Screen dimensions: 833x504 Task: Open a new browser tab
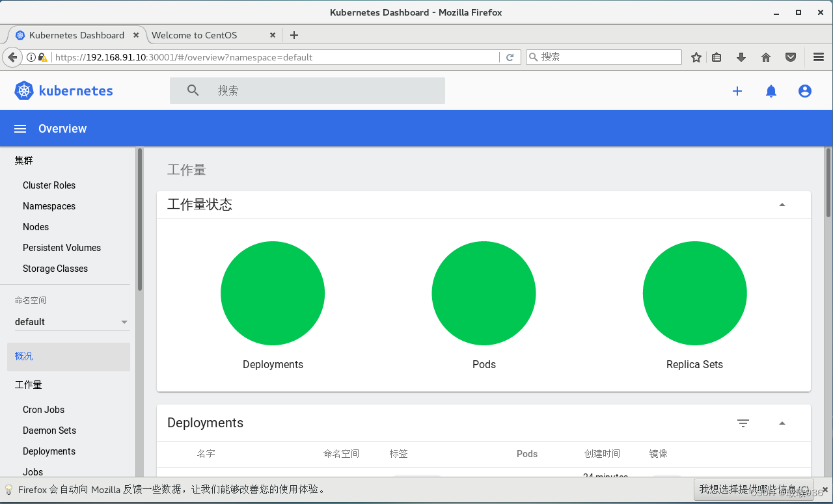click(x=294, y=35)
